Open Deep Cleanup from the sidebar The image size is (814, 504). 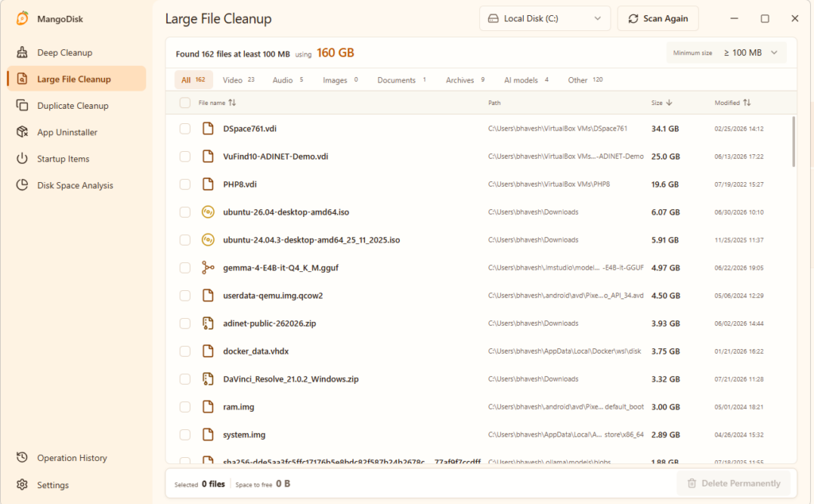76,52
